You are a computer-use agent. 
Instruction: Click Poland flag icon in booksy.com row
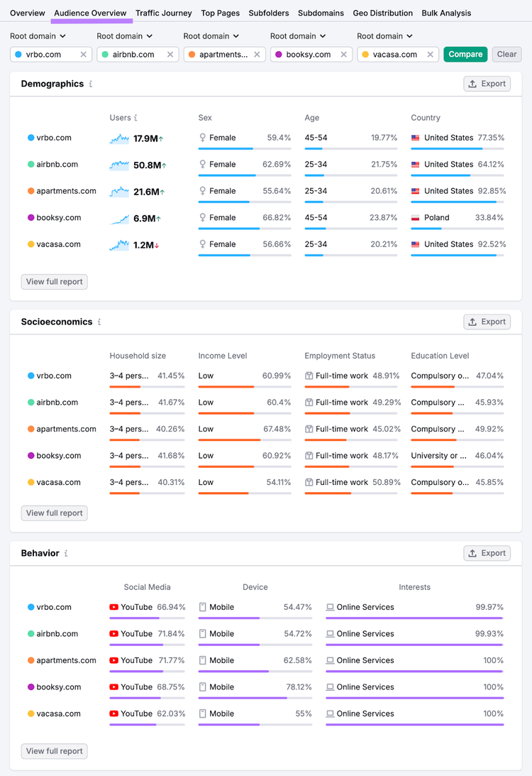[x=416, y=218]
